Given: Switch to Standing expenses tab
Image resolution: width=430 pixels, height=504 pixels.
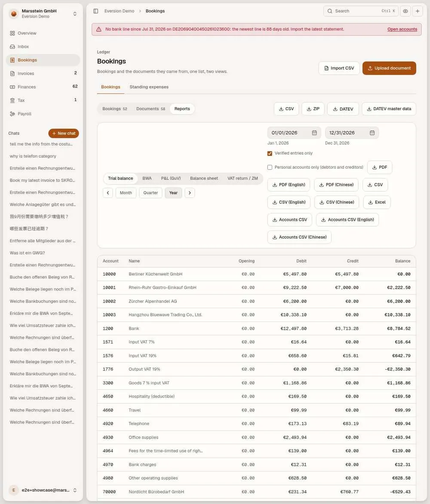Looking at the screenshot, I should (149, 87).
